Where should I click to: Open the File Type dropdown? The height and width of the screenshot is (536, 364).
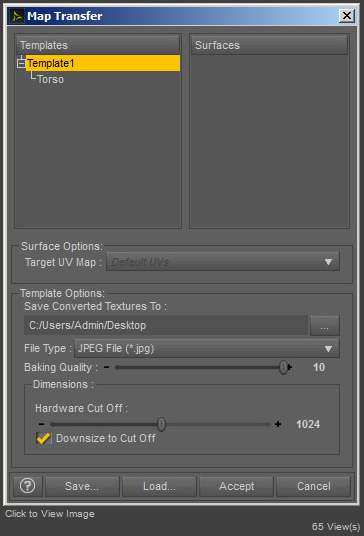[x=207, y=348]
